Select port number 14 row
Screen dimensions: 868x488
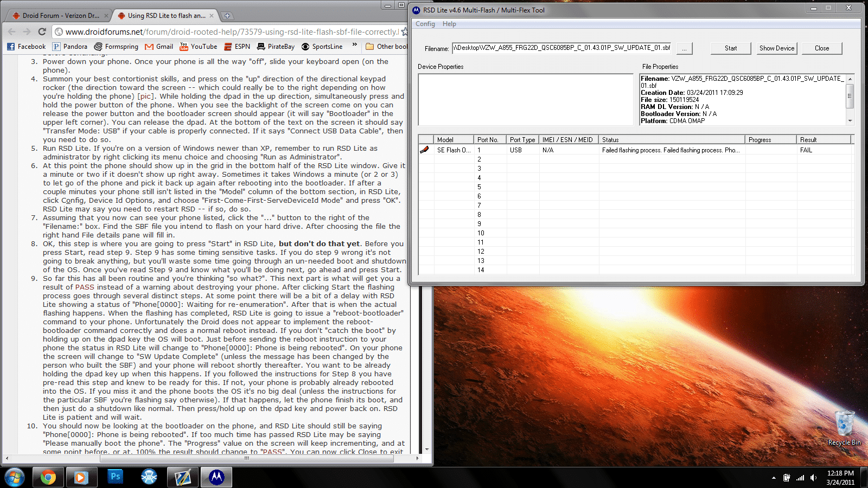(636, 270)
